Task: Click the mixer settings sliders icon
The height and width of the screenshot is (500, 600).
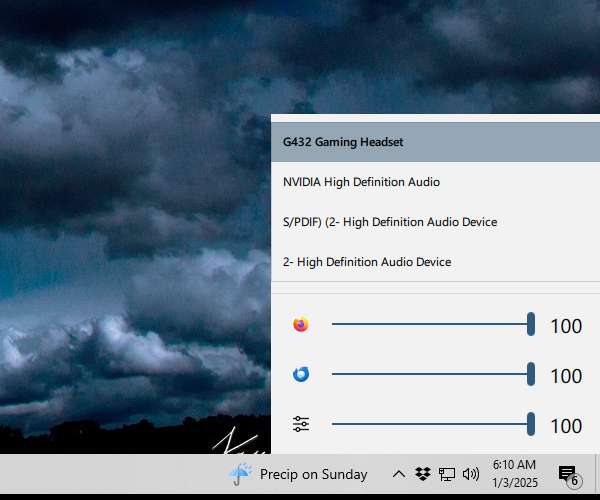Action: pos(301,424)
